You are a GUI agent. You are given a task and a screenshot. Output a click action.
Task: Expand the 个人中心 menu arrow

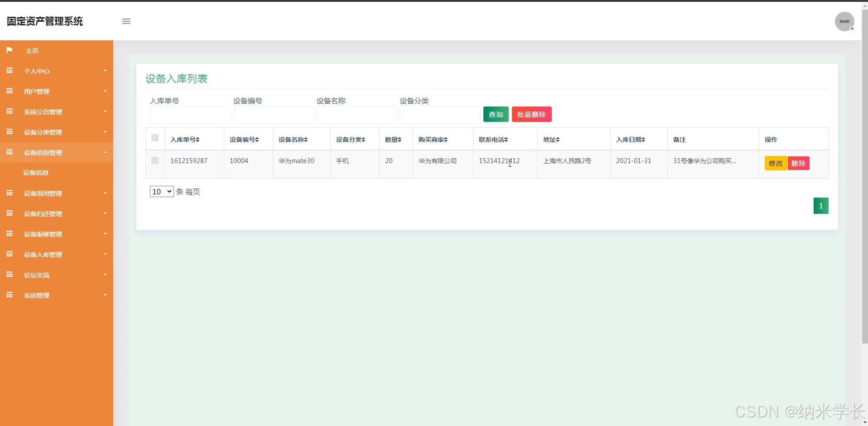105,71
